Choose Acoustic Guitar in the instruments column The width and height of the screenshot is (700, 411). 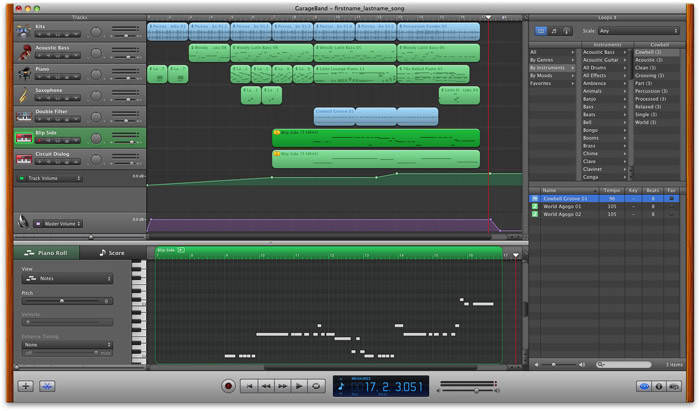click(x=604, y=60)
